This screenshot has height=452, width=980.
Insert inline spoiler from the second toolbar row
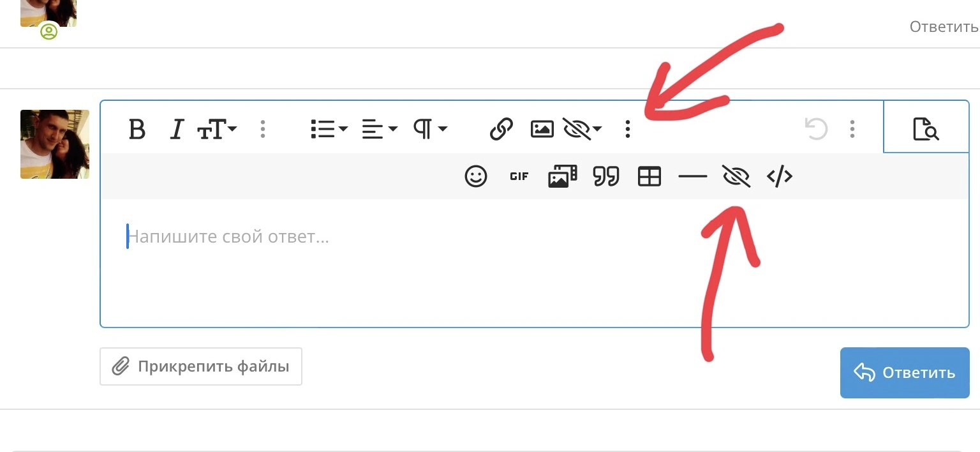(x=736, y=176)
